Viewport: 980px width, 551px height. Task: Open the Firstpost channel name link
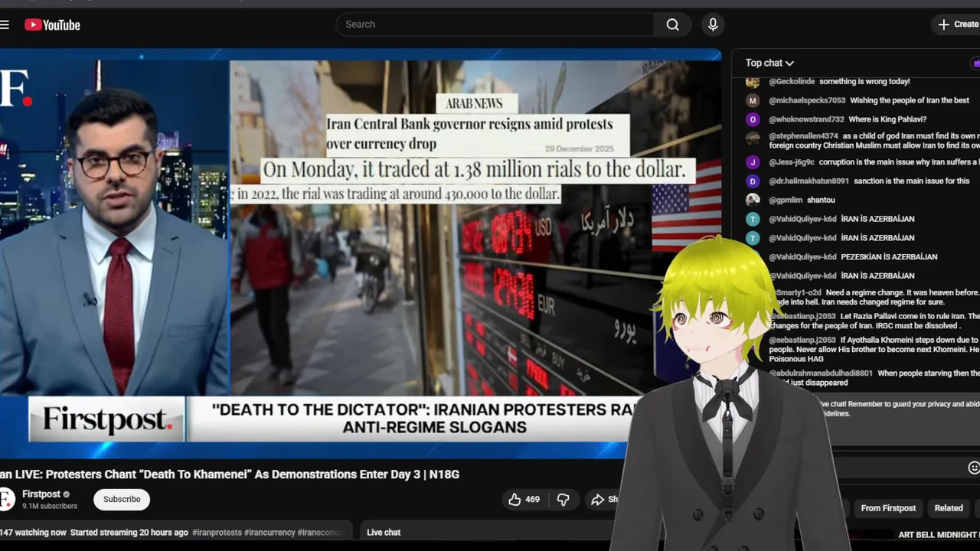click(x=41, y=494)
